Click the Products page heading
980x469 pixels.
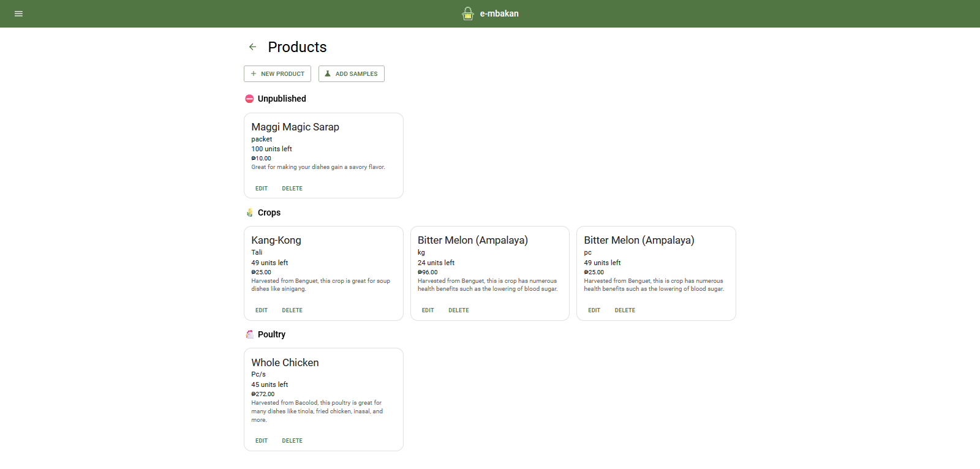[297, 47]
